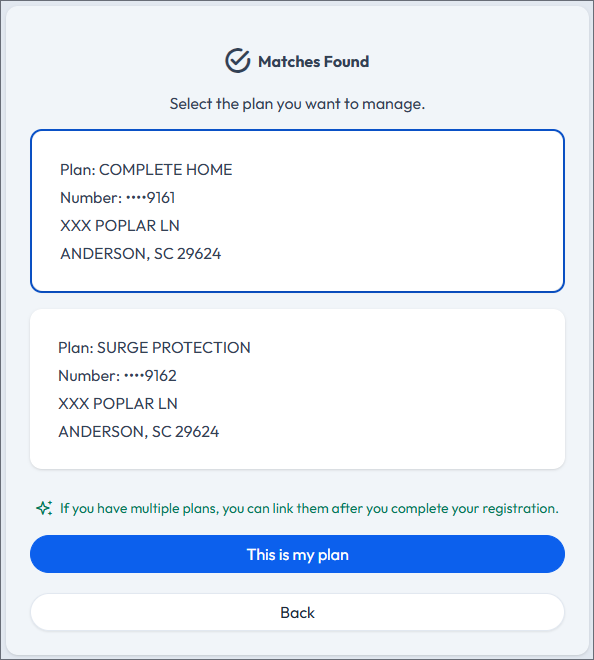Click XXX POPLAR LN in the second card
Image resolution: width=594 pixels, height=660 pixels.
pyautogui.click(x=118, y=404)
